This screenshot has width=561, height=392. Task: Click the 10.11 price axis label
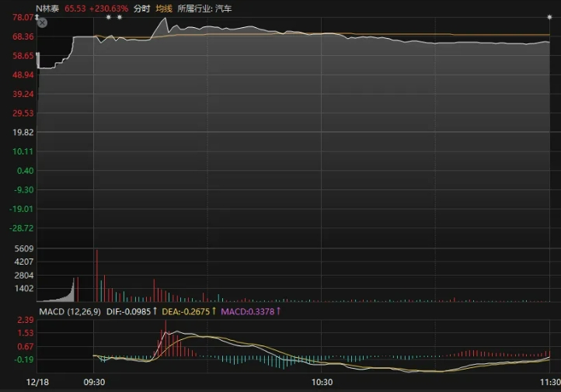(x=23, y=151)
